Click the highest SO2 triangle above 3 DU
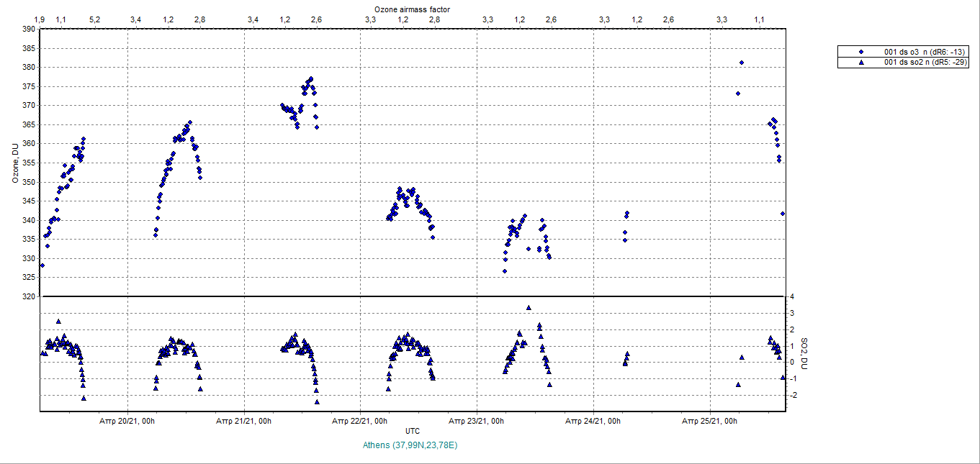The width and height of the screenshot is (980, 464). [x=529, y=308]
